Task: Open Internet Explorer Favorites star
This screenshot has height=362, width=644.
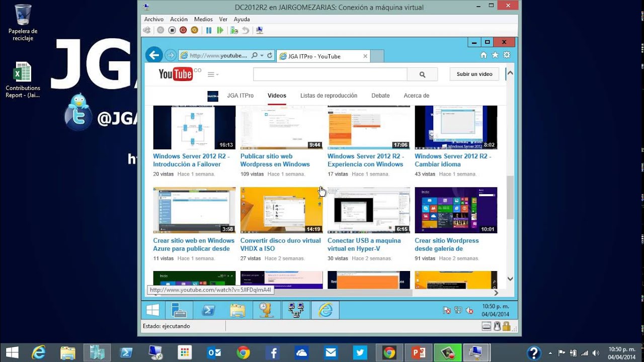Action: [495, 55]
